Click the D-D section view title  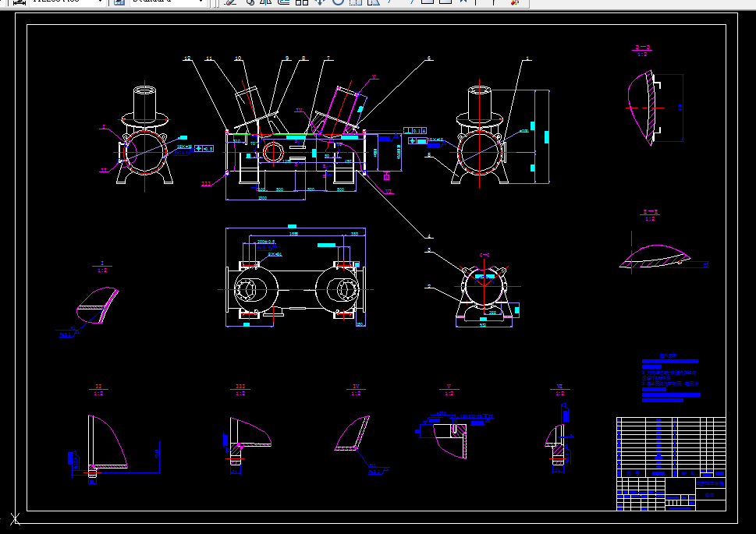[643, 48]
